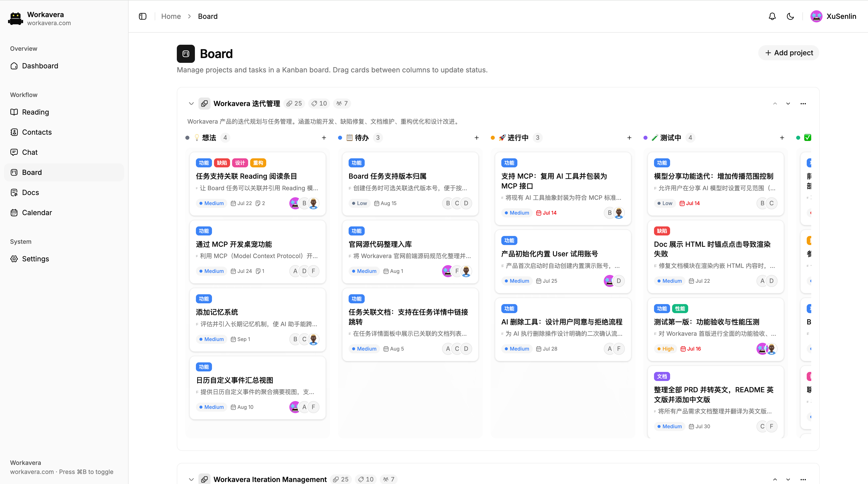Click the Workavera robot logo
Image resolution: width=868 pixels, height=484 pixels.
click(x=16, y=19)
